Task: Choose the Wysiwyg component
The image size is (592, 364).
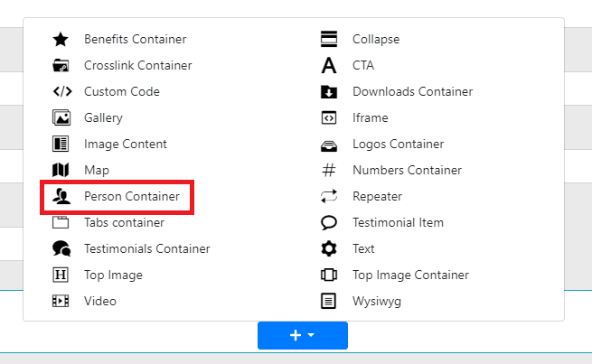Action: tap(376, 302)
